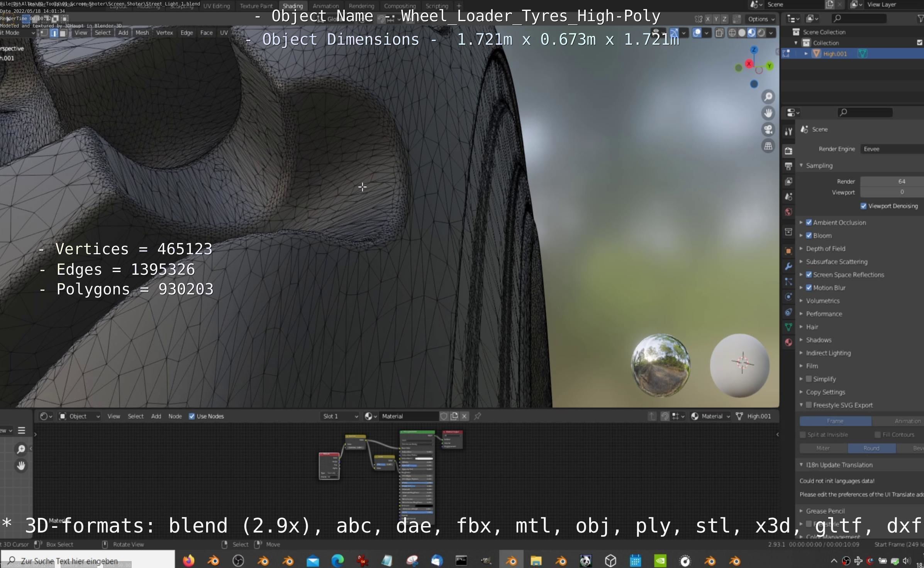924x568 pixels.
Task: Expand the Depth of Field panel
Action: click(x=825, y=248)
